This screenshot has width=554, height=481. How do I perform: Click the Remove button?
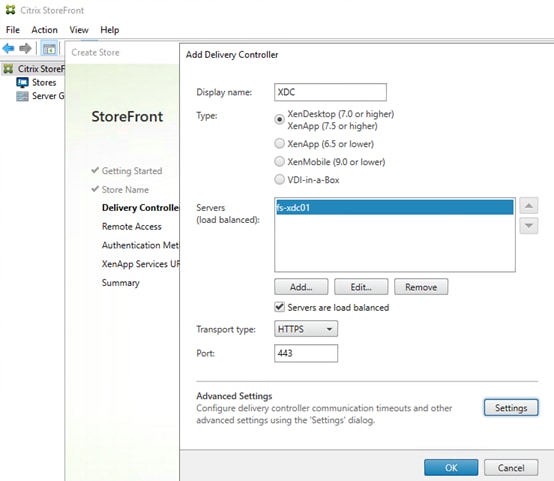[421, 287]
